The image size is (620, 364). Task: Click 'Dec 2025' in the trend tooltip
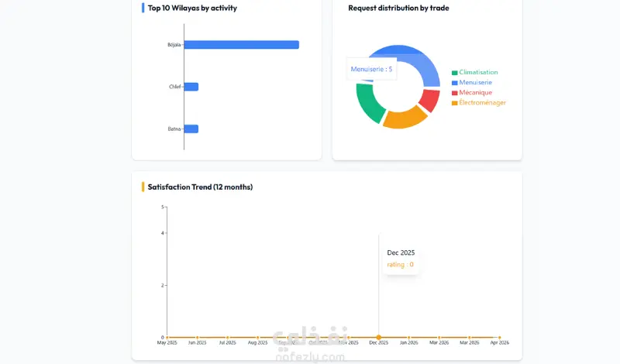click(x=401, y=252)
